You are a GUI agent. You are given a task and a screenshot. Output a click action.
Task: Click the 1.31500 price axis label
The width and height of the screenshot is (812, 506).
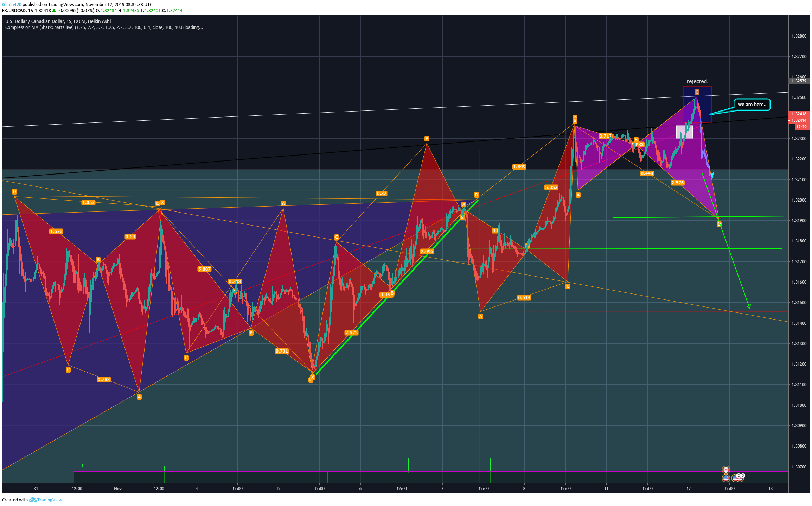coord(799,303)
